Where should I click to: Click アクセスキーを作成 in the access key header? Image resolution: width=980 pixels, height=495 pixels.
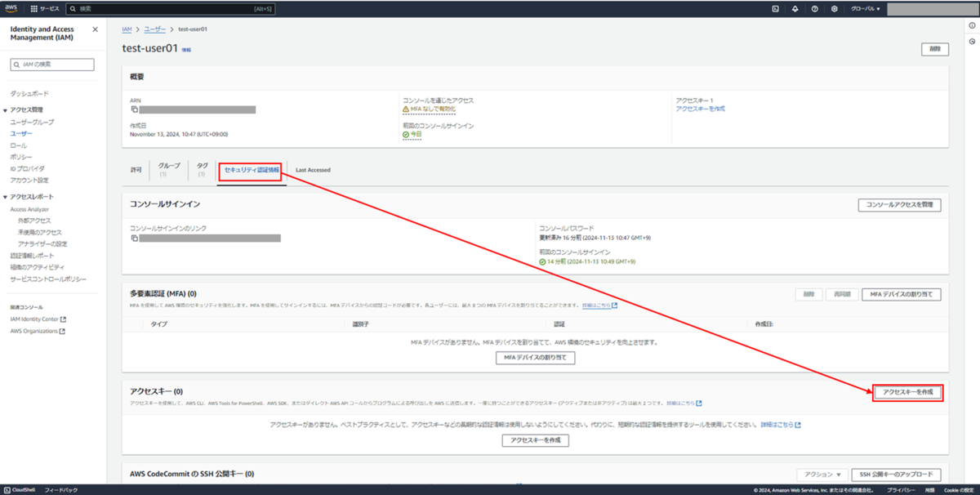(x=908, y=392)
